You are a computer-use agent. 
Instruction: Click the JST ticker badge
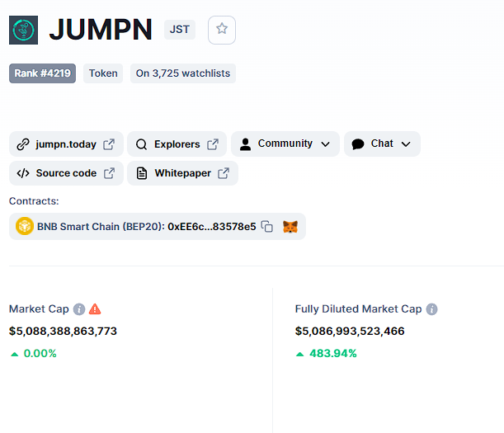coord(180,30)
